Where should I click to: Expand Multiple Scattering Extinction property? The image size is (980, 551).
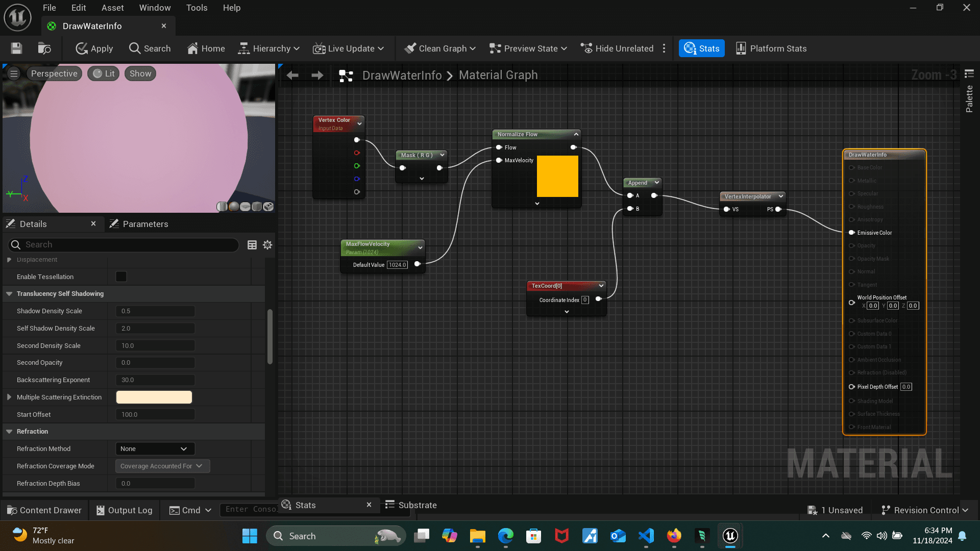click(x=9, y=397)
